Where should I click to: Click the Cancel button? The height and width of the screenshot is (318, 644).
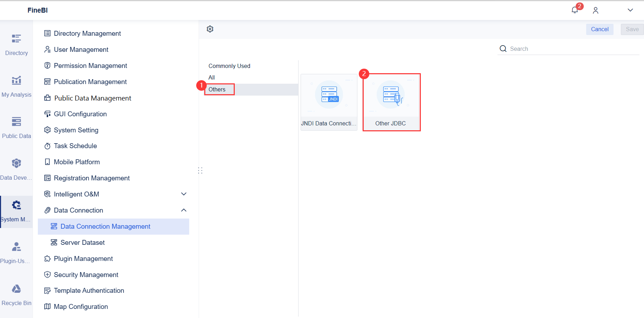pos(600,29)
